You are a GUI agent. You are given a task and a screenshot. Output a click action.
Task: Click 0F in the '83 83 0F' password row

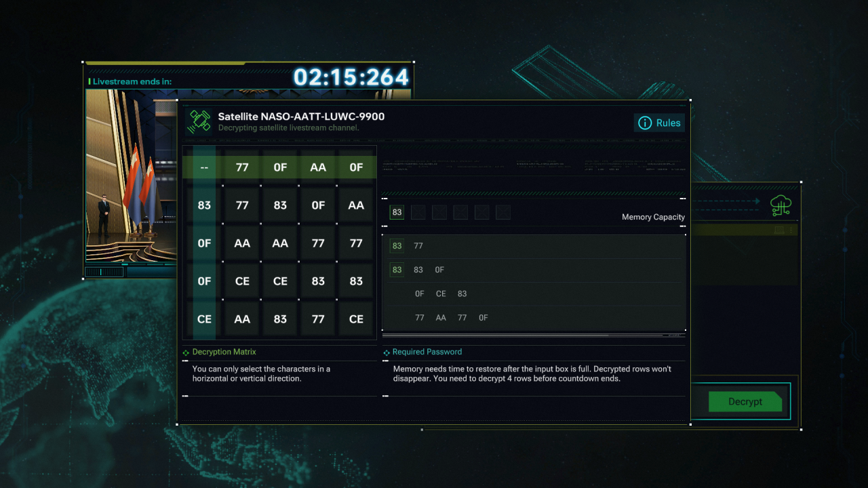click(439, 270)
